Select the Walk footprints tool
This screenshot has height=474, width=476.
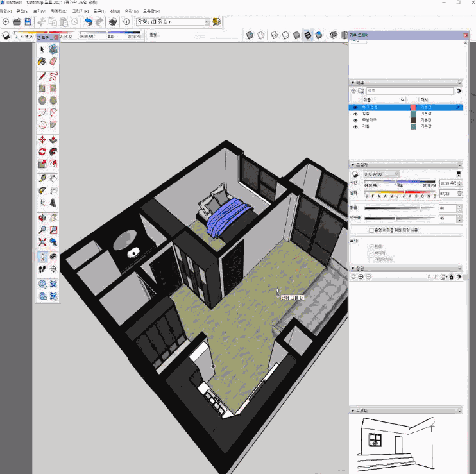point(42,269)
